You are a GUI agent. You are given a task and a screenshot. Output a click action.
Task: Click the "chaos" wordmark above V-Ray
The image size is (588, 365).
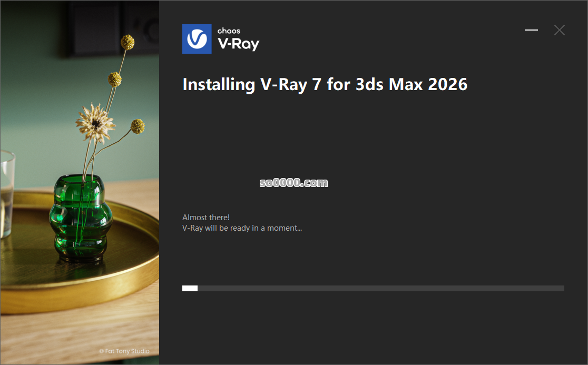[229, 31]
